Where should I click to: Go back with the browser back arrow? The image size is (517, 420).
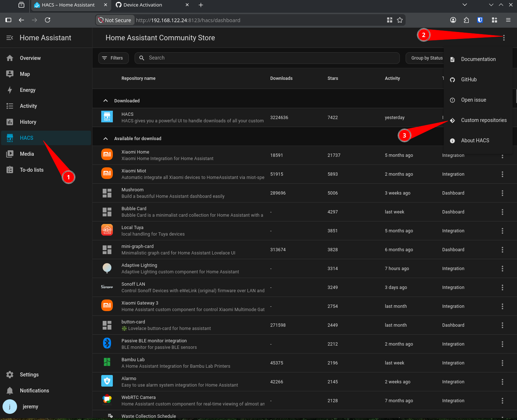click(x=21, y=20)
